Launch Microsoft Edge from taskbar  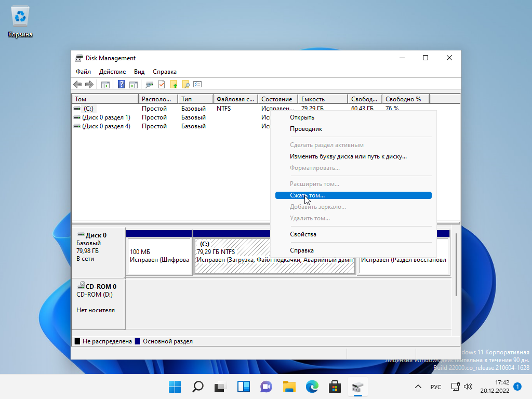[312, 387]
